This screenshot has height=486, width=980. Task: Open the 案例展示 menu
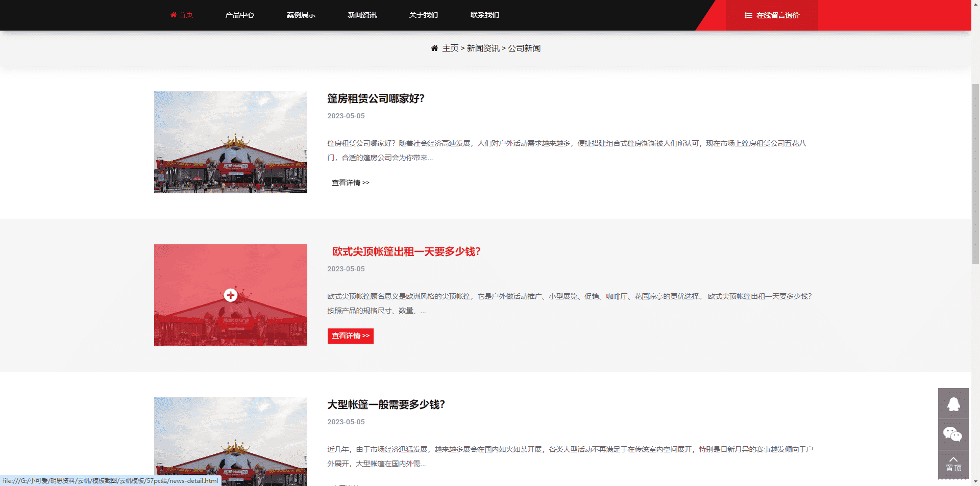[x=301, y=15]
